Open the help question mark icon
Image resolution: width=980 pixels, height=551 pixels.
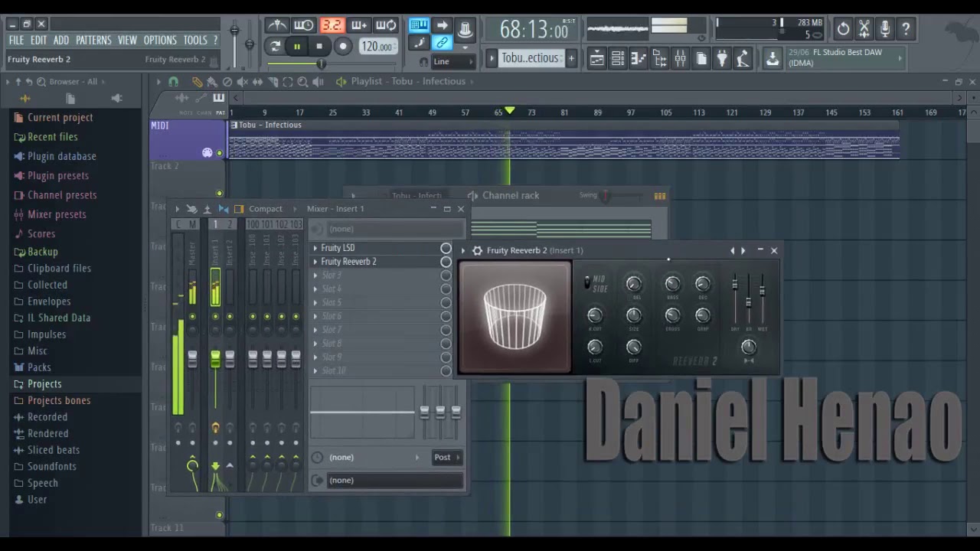click(906, 29)
